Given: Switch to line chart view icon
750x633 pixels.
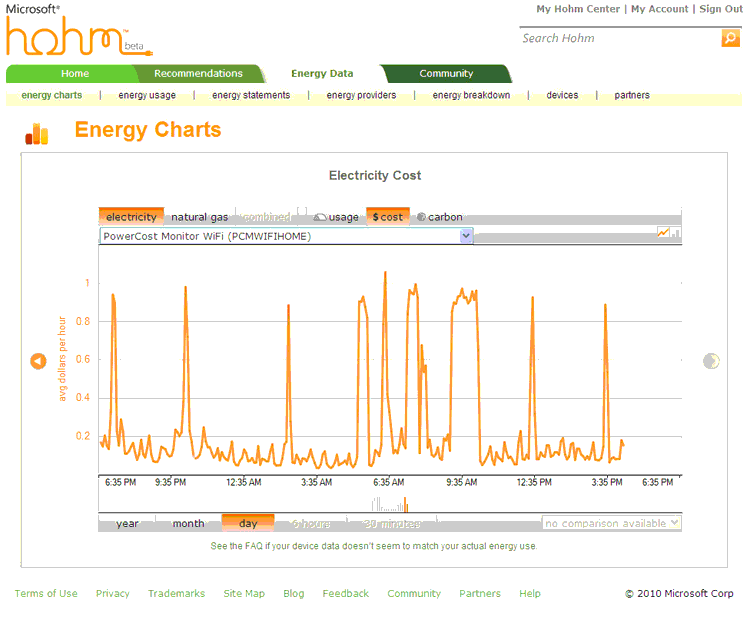Looking at the screenshot, I should coord(663,233).
